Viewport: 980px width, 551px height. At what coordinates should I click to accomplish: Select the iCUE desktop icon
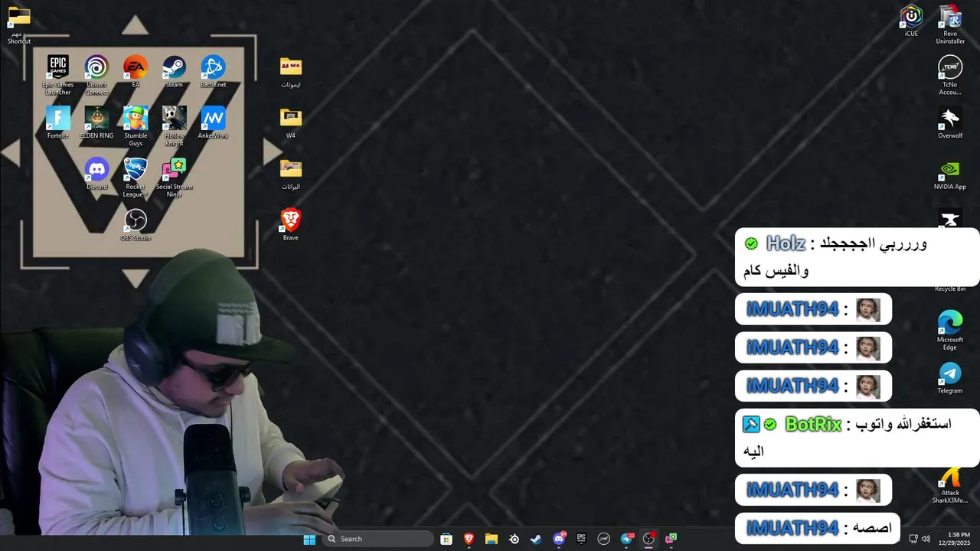coord(911,21)
